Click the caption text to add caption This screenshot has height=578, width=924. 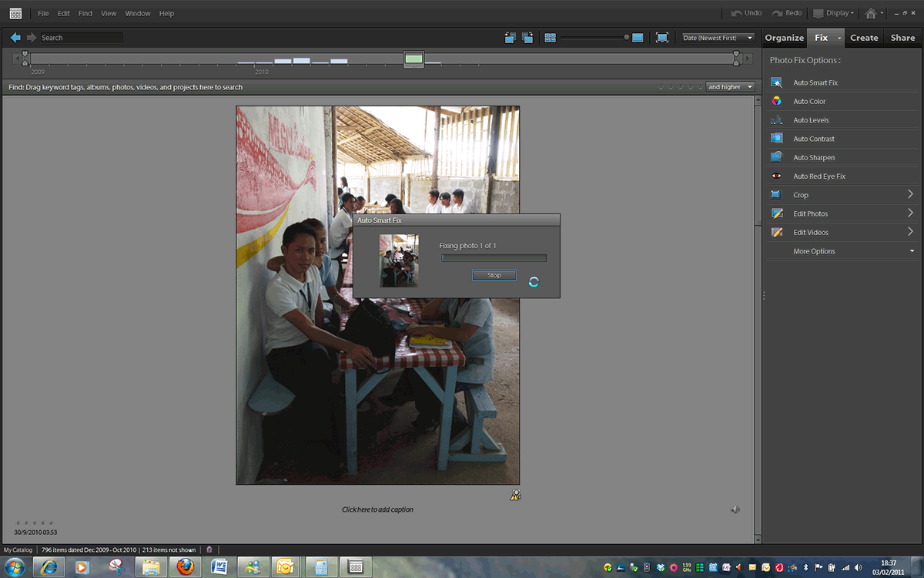[x=377, y=509]
